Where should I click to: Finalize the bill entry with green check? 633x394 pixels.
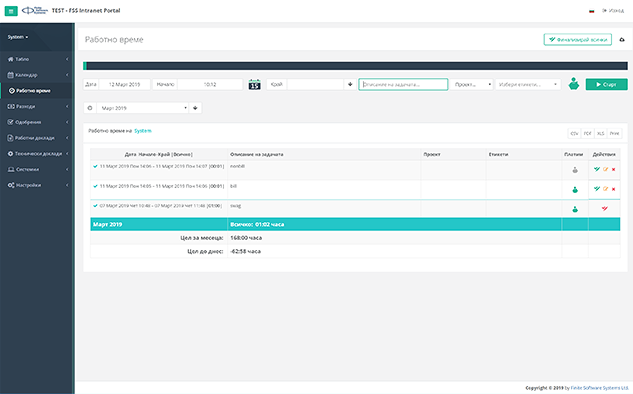click(597, 189)
